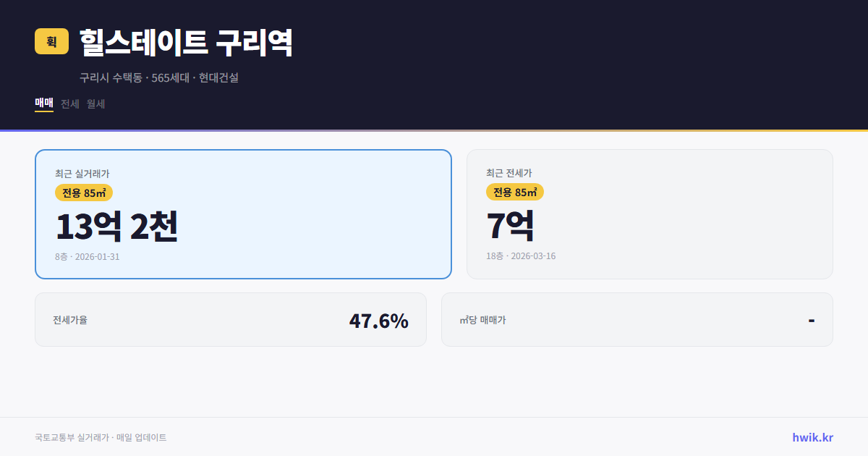Select the 전용 85㎡ badge on the jeonse card
This screenshot has height=456, width=868.
click(x=515, y=192)
